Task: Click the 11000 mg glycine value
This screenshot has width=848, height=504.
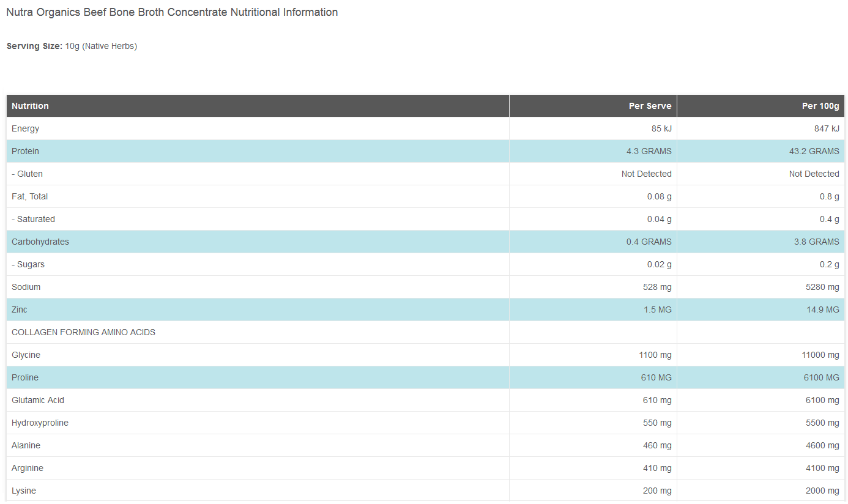Action: (820, 355)
